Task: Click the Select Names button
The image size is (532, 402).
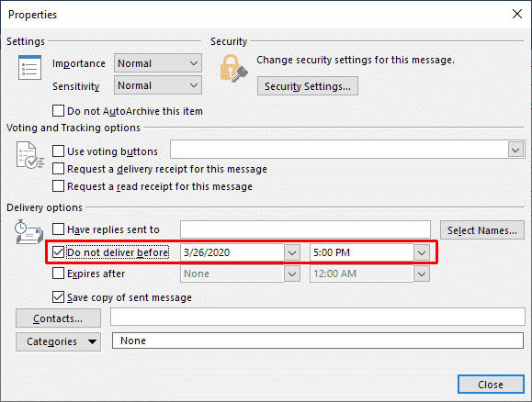Action: point(482,230)
